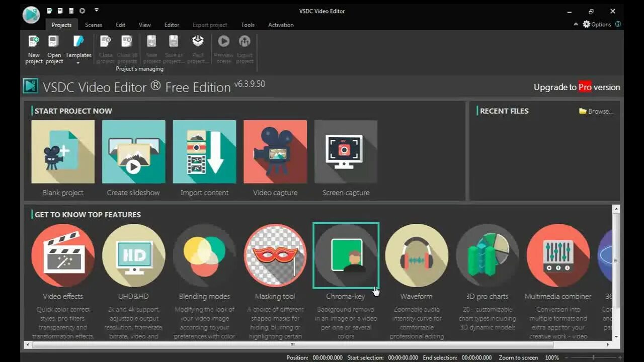Click the features scroll up arrow
644x362 pixels.
(616, 209)
